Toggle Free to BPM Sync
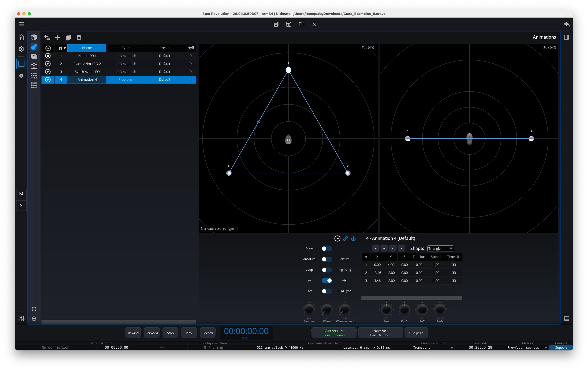The image size is (588, 370). tap(327, 291)
